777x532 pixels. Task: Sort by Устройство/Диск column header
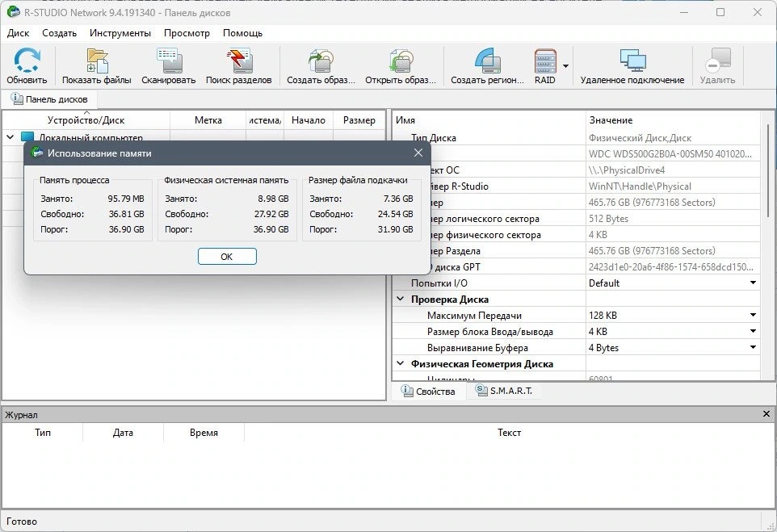(x=86, y=119)
